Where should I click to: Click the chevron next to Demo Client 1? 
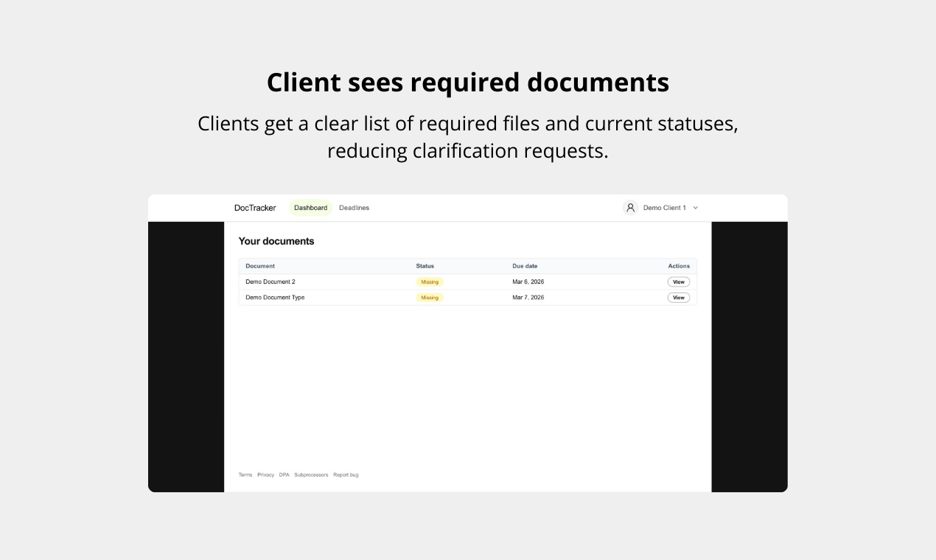(x=696, y=208)
